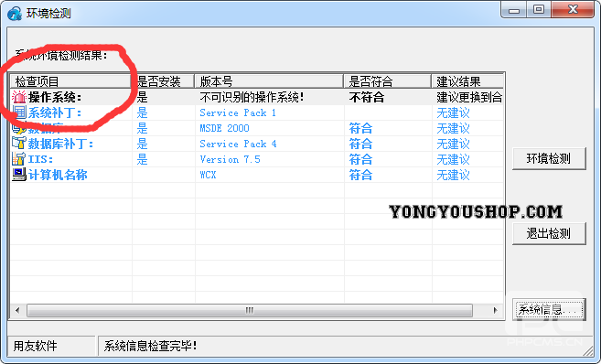Screen dimensions: 601x364
Task: Click the 用友软件 status bar panel
Action: click(x=51, y=346)
